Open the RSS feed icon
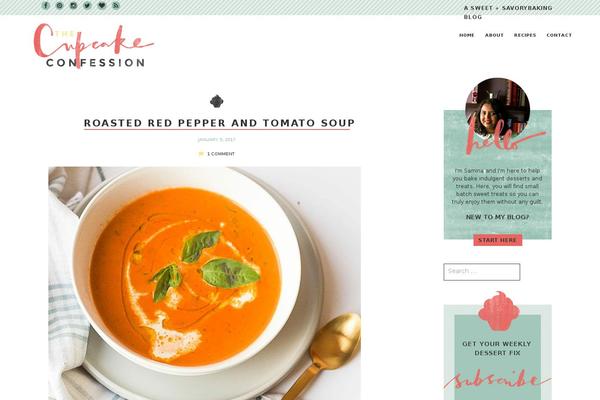Image resolution: width=600 pixels, height=400 pixels. [x=116, y=5]
